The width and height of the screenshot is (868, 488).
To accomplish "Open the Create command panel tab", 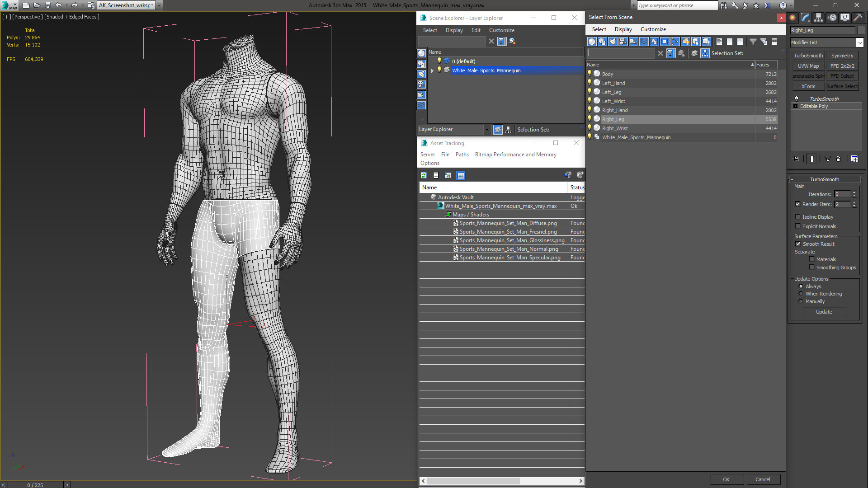I will tap(793, 18).
